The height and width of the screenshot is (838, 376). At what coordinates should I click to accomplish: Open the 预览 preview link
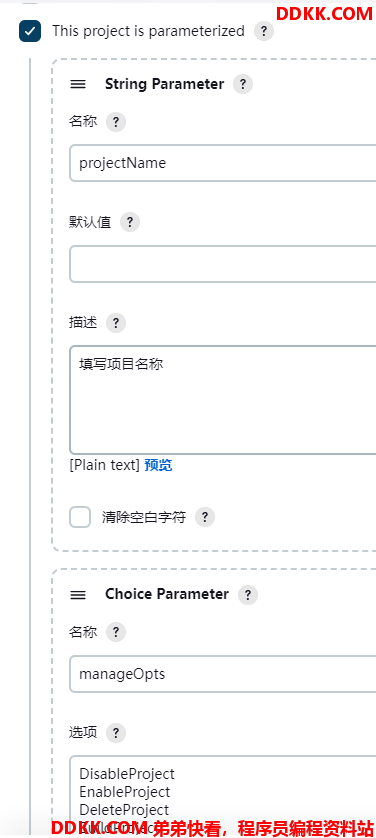pyautogui.click(x=158, y=465)
